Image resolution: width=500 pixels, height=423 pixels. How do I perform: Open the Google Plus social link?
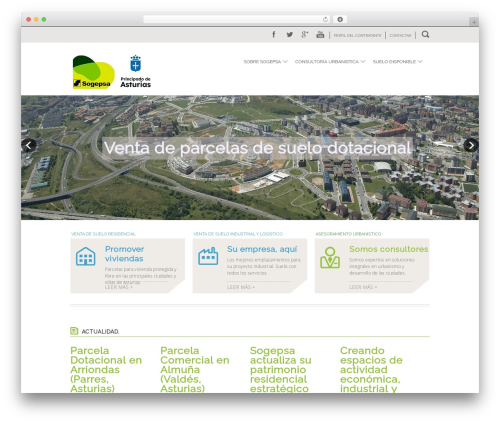tap(305, 34)
